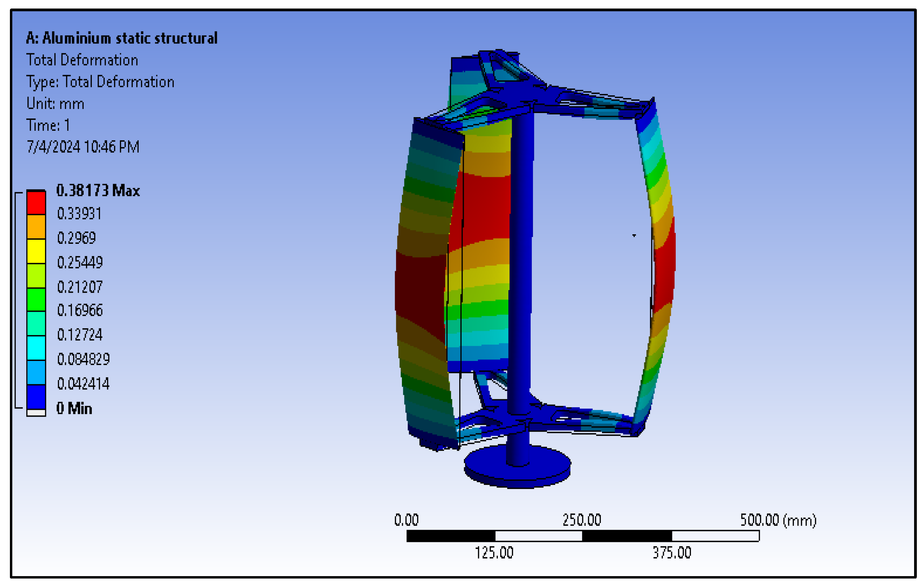
Task: Click the 0.38173 Max legend label
Action: tap(98, 191)
